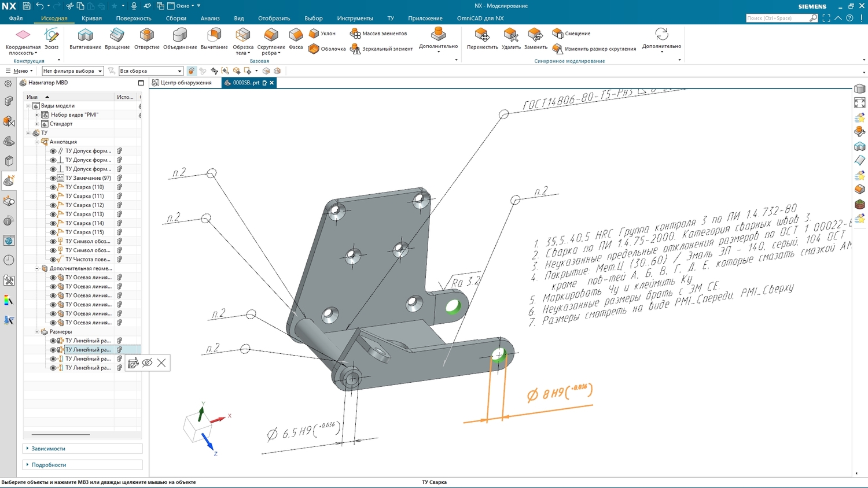Image resolution: width=868 pixels, height=488 pixels.
Task: Open the Удалить face tool
Action: click(511, 38)
